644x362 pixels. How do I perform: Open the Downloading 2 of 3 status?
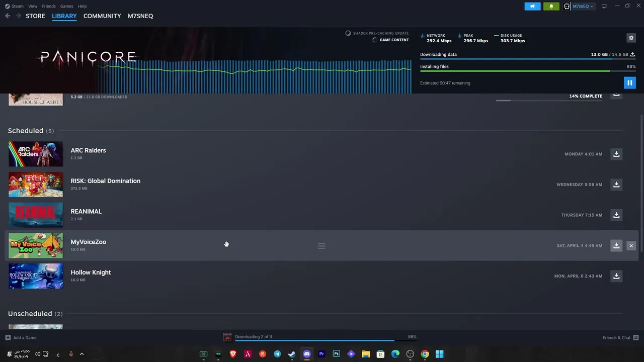click(254, 337)
